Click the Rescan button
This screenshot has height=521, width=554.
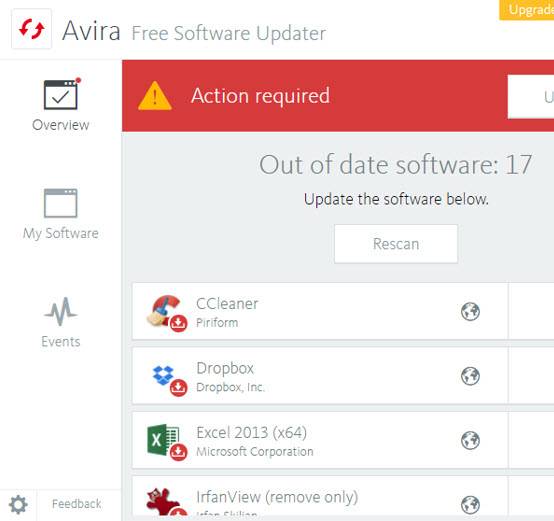pyautogui.click(x=396, y=244)
